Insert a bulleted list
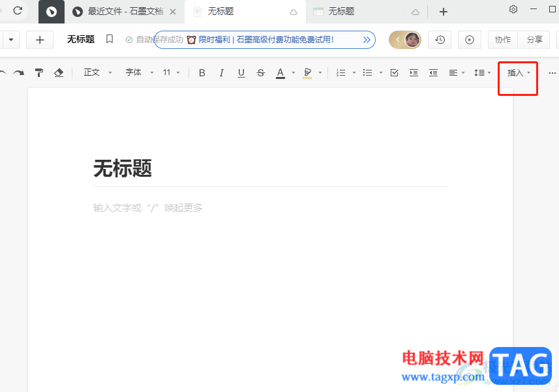 (x=367, y=72)
